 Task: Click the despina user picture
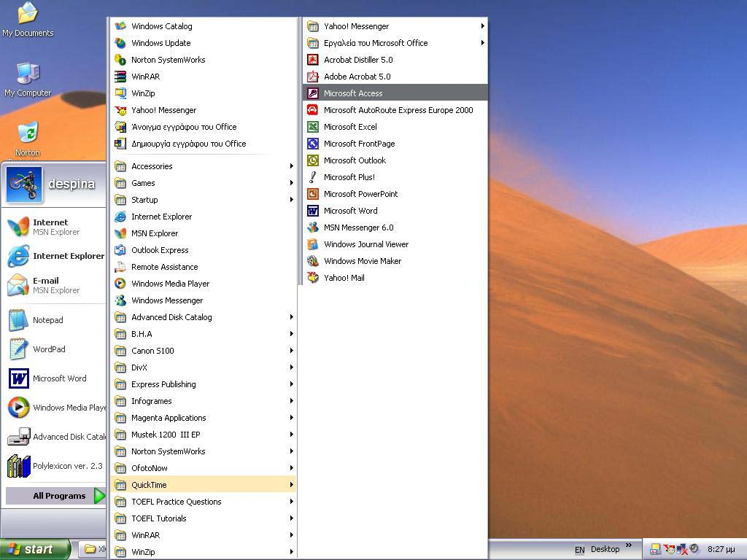click(x=24, y=184)
